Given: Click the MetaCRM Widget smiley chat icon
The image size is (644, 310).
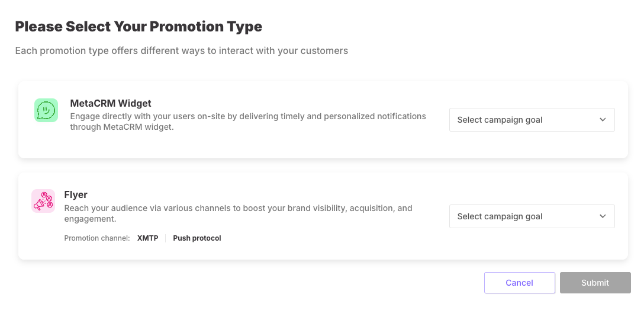Looking at the screenshot, I should coord(46,110).
